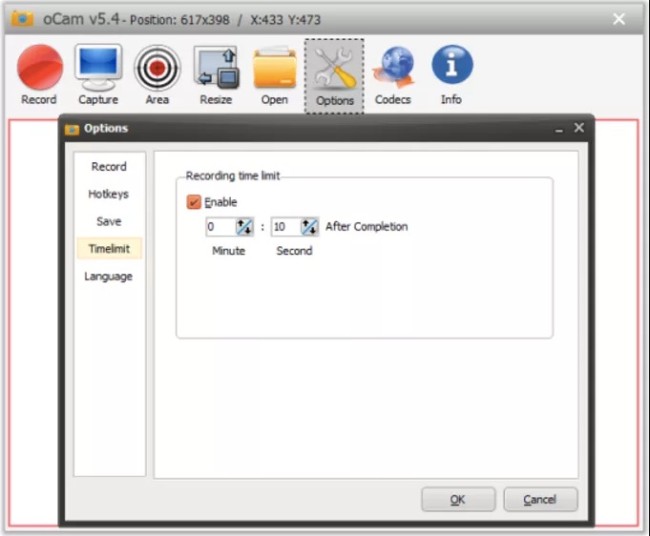The height and width of the screenshot is (536, 650).
Task: Minimize the Options dialog
Action: [559, 129]
